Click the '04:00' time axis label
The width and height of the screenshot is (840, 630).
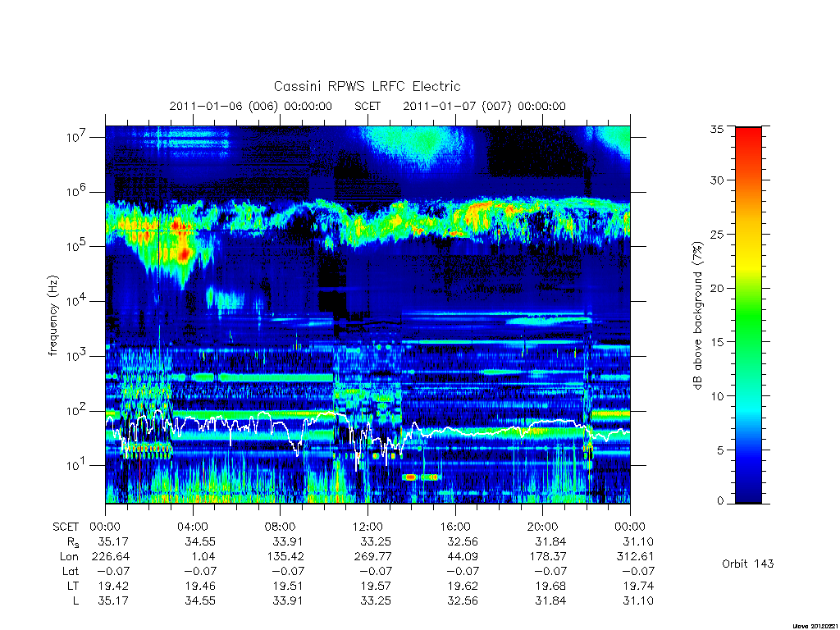pos(192,527)
